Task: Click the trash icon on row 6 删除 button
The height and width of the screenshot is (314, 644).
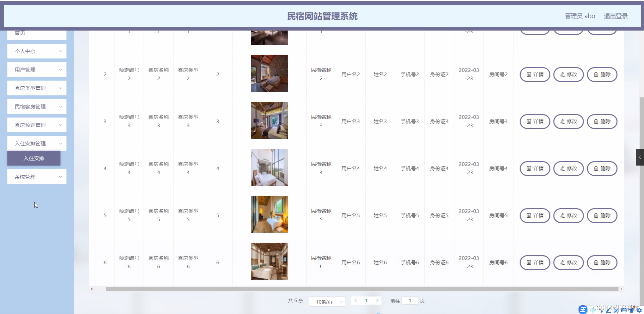Action: point(596,263)
